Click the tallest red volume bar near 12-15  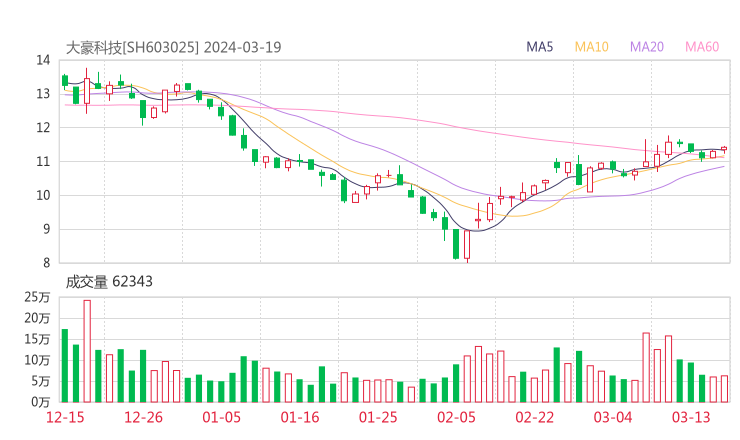(87, 351)
